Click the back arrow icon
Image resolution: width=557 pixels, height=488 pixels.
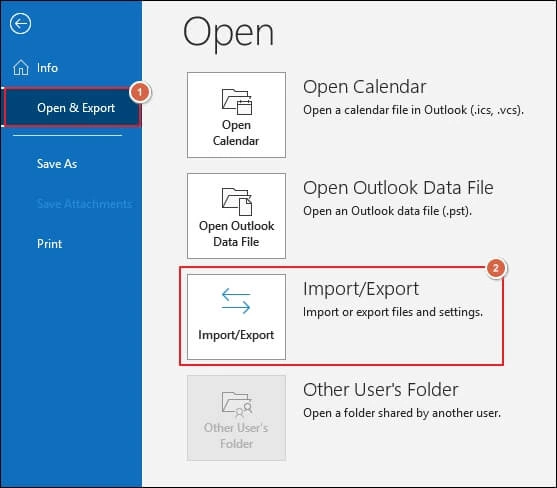click(20, 24)
